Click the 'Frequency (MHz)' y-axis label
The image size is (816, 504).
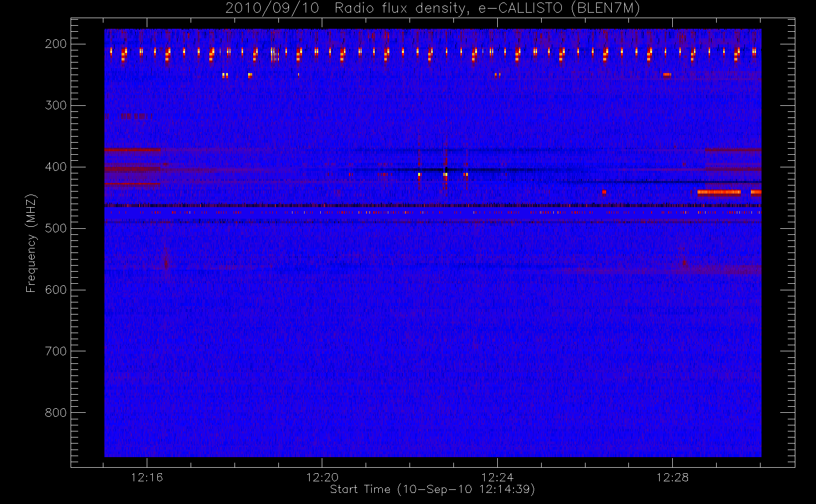31,243
